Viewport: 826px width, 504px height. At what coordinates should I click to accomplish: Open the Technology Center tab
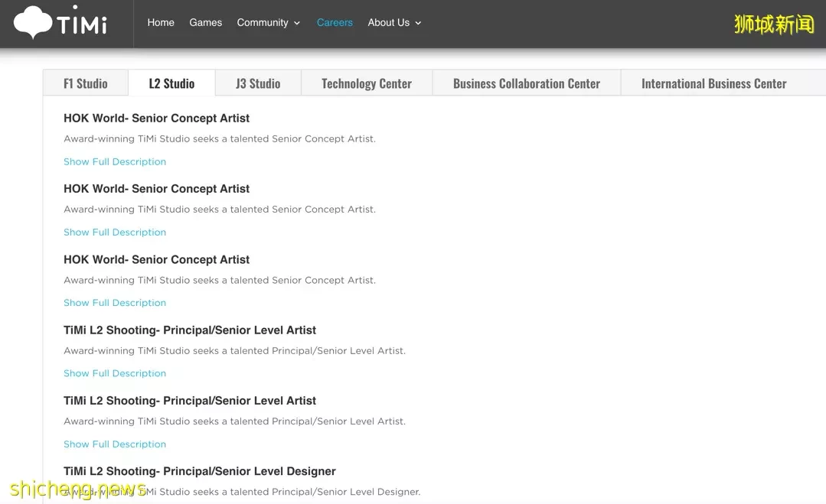pos(367,83)
